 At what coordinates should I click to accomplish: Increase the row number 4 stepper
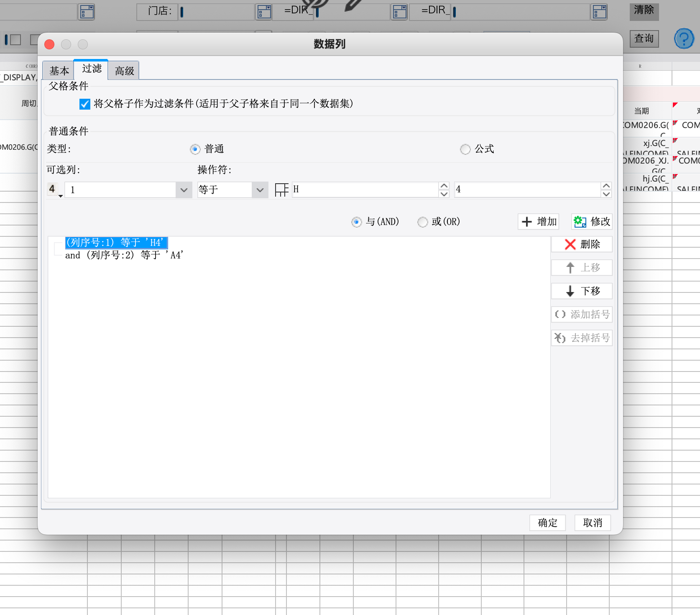(606, 186)
